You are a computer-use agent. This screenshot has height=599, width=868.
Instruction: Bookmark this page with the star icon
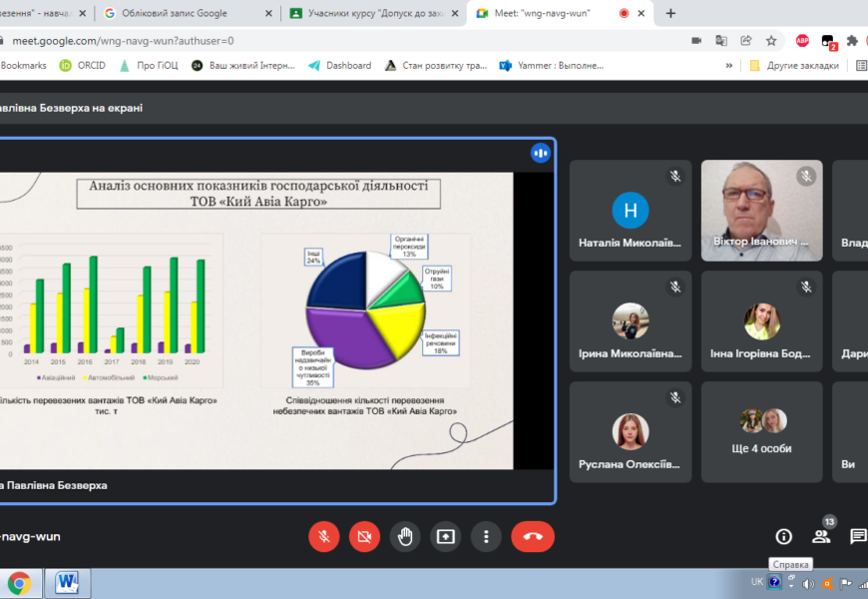pyautogui.click(x=771, y=41)
